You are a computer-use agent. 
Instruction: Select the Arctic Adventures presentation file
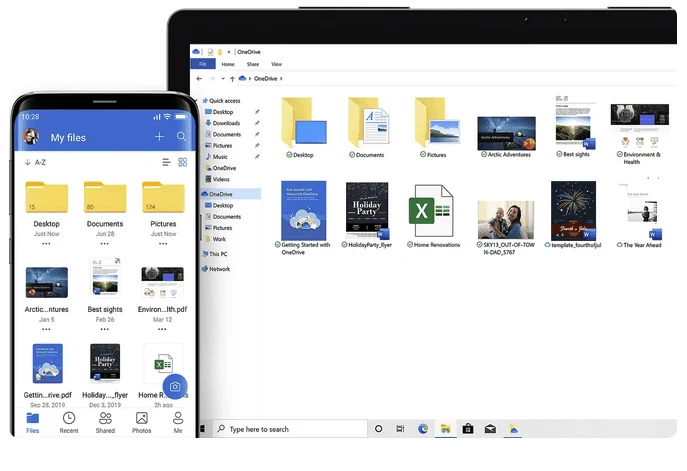click(506, 137)
